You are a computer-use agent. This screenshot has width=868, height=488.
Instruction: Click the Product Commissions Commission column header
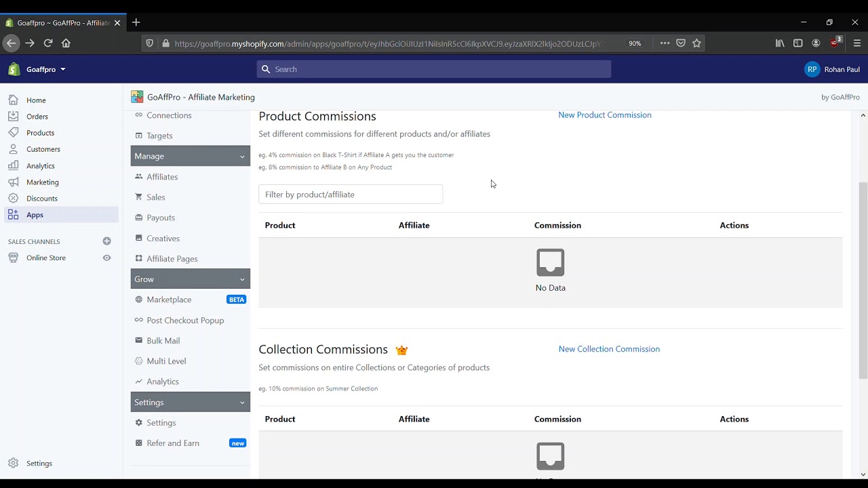[557, 226]
